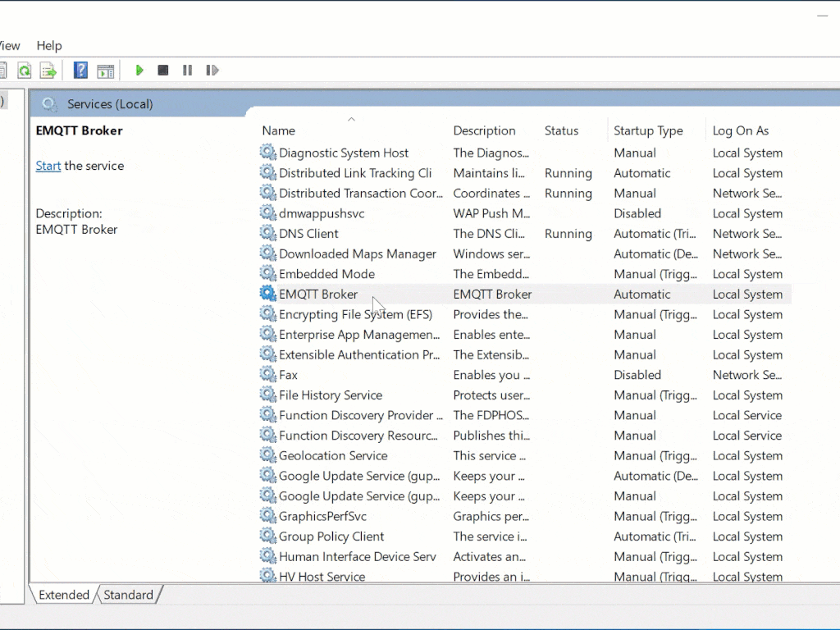Switch to the Extended tab
The height and width of the screenshot is (630, 840).
(x=64, y=595)
